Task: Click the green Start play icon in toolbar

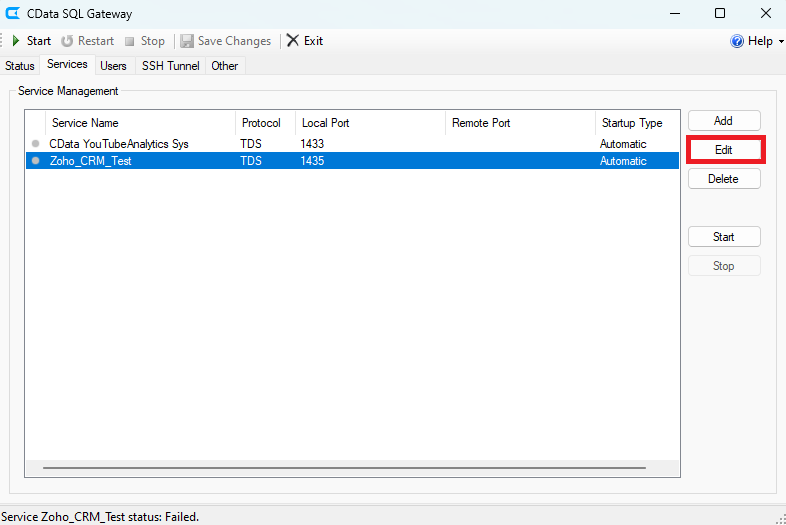Action: [x=16, y=41]
